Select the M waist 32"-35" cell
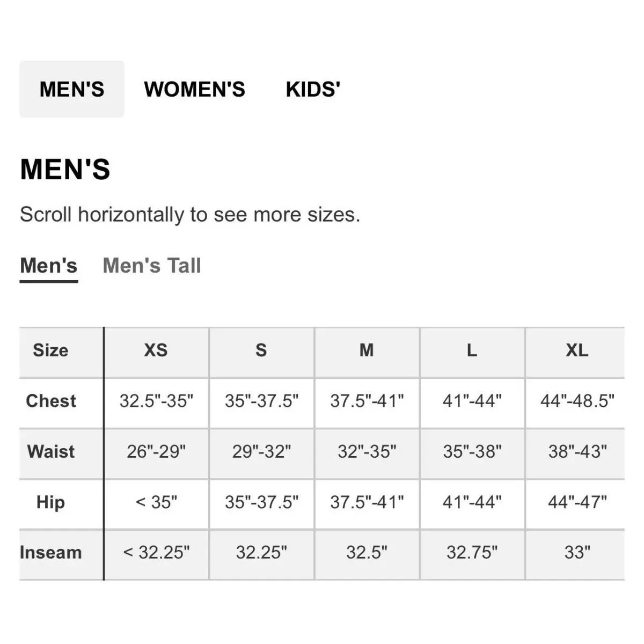The height and width of the screenshot is (644, 644). point(367,451)
